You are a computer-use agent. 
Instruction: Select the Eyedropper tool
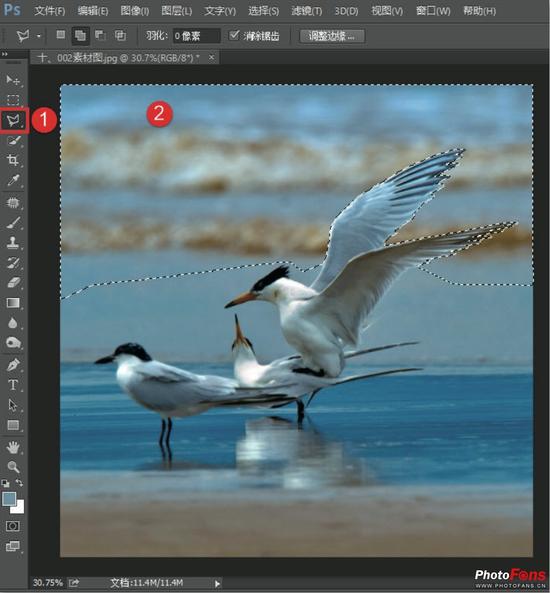[13, 180]
